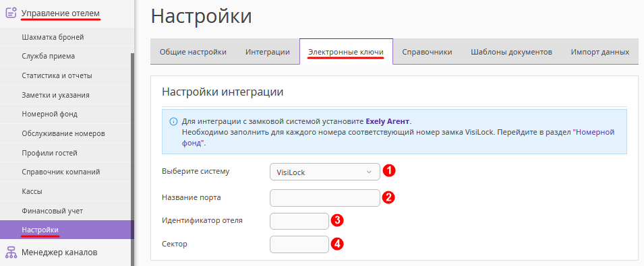Click the Выберите систему label
The image size is (644, 266).
[x=196, y=171]
